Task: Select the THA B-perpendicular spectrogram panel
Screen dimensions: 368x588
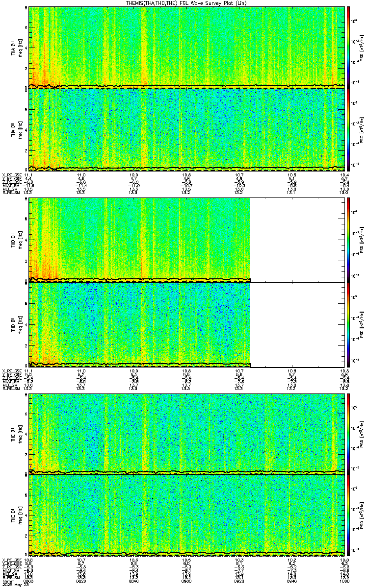Action: point(187,48)
